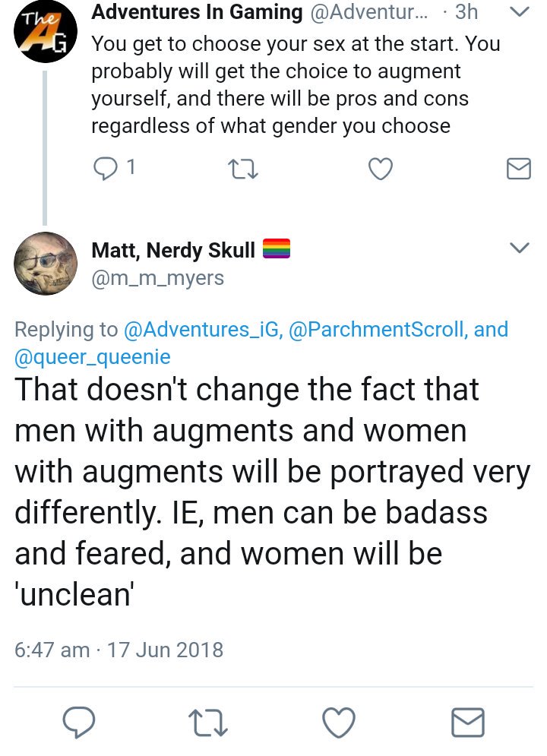The image size is (547, 756).
Task: Open Matt, Nerdy Skull display name
Action: (x=173, y=250)
